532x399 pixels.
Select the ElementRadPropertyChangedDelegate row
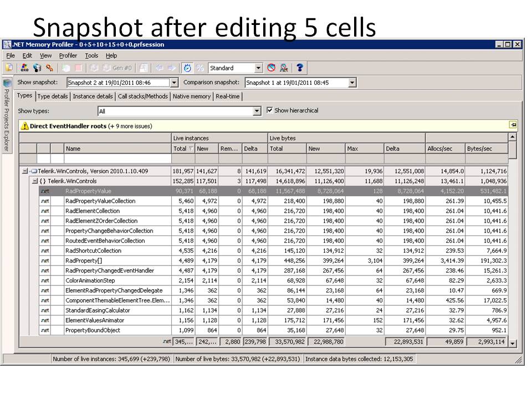point(273,290)
